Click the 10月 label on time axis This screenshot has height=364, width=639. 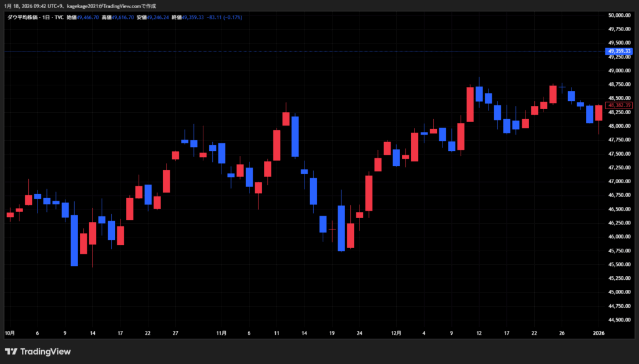10,333
